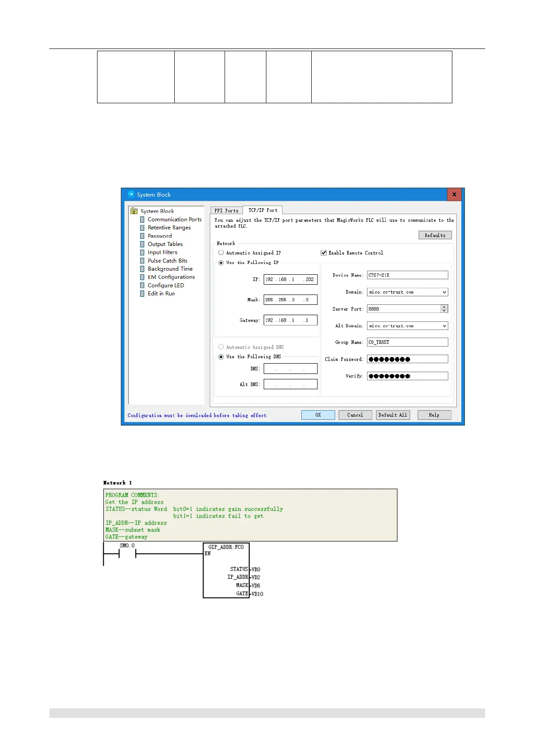Click the Configure LED page icon
This screenshot has height=756, width=535.
[142, 285]
